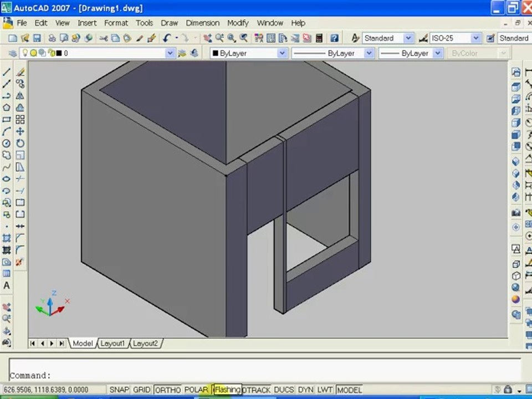532x399 pixels.
Task: Click the Zoom Realtime icon
Action: [x=219, y=38]
